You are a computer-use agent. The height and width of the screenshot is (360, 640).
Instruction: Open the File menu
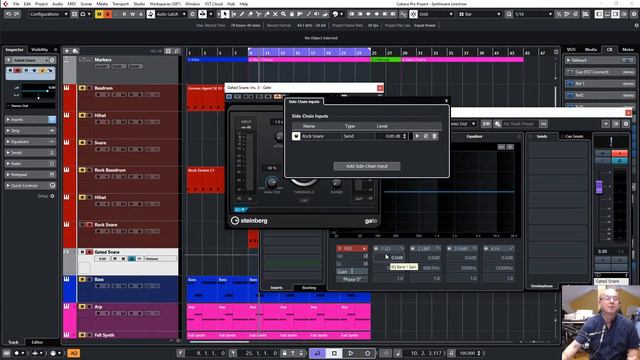pos(16,4)
